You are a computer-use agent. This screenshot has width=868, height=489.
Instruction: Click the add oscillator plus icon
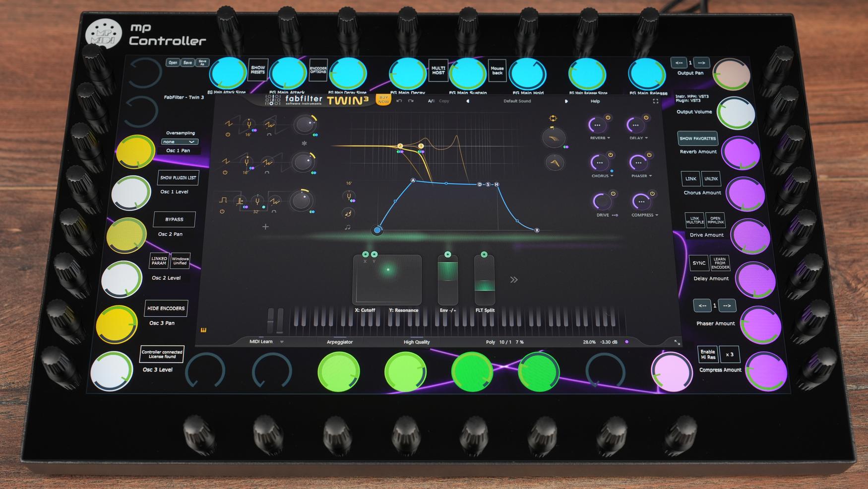click(265, 227)
